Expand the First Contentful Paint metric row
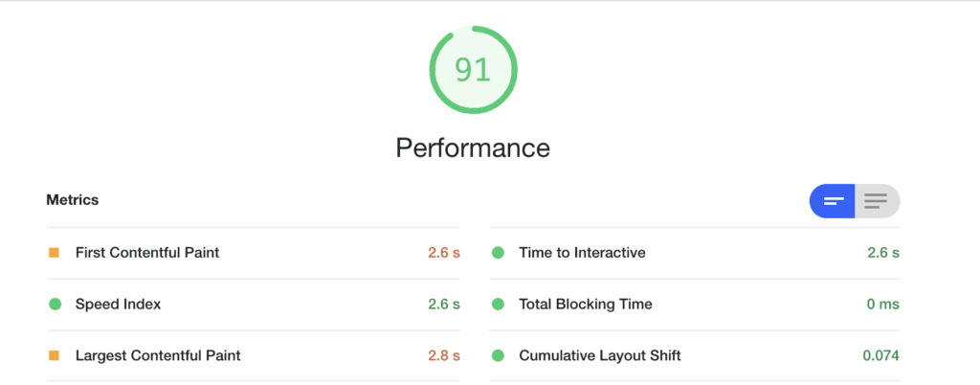The image size is (980, 385). pos(253,253)
